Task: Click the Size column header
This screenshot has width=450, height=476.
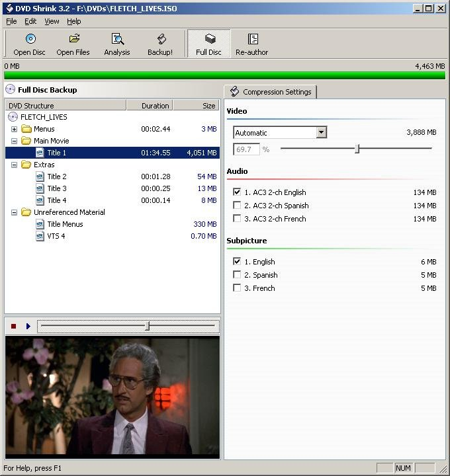Action: click(x=197, y=105)
